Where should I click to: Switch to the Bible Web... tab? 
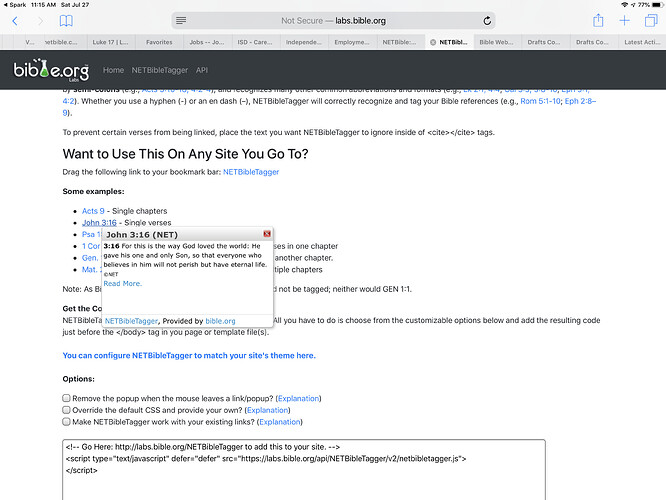click(x=497, y=42)
